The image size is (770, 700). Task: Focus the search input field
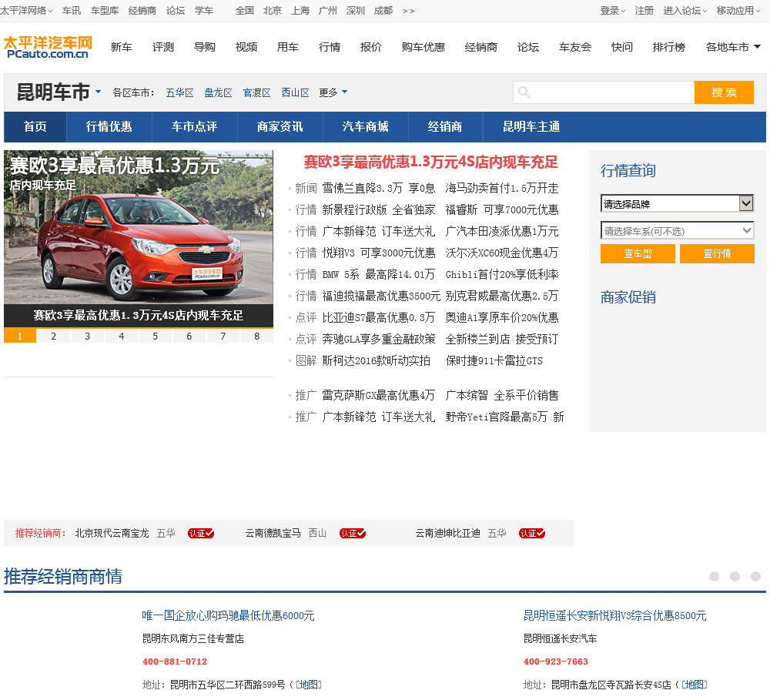(612, 93)
